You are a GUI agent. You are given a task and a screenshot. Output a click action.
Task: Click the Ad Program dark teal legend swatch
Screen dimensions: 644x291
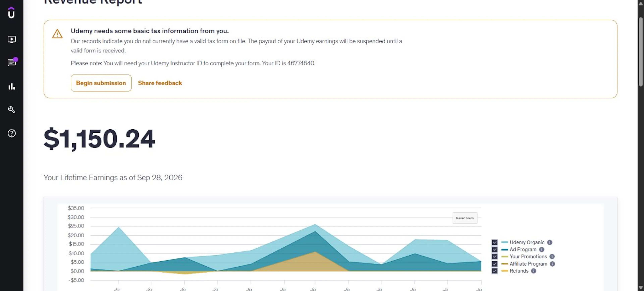[504, 249]
